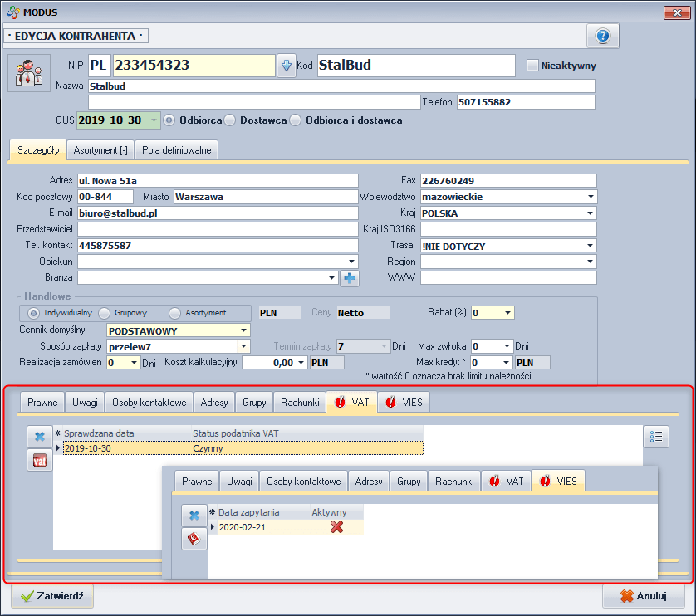The width and height of the screenshot is (696, 616).
Task: Open the upper Prawne tab
Action: [42, 403]
